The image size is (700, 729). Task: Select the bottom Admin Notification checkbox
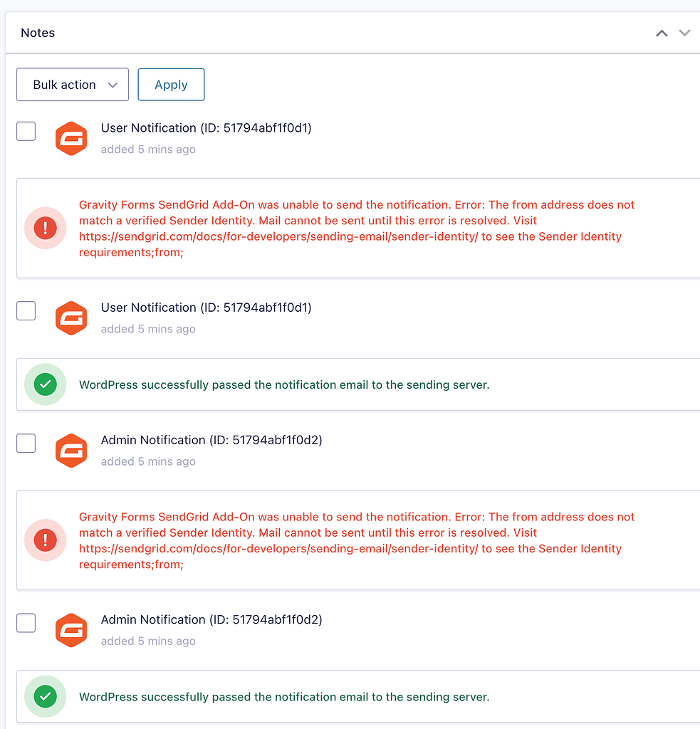coord(26,622)
